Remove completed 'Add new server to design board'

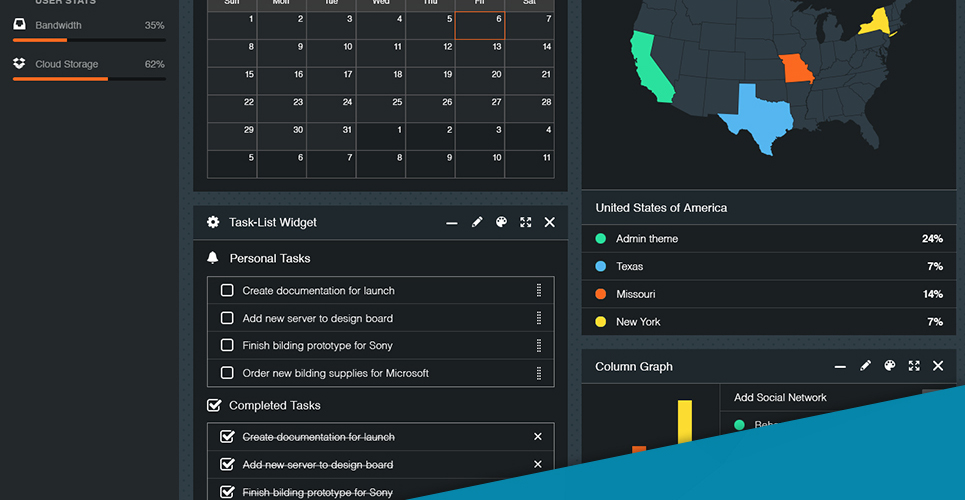tap(538, 464)
